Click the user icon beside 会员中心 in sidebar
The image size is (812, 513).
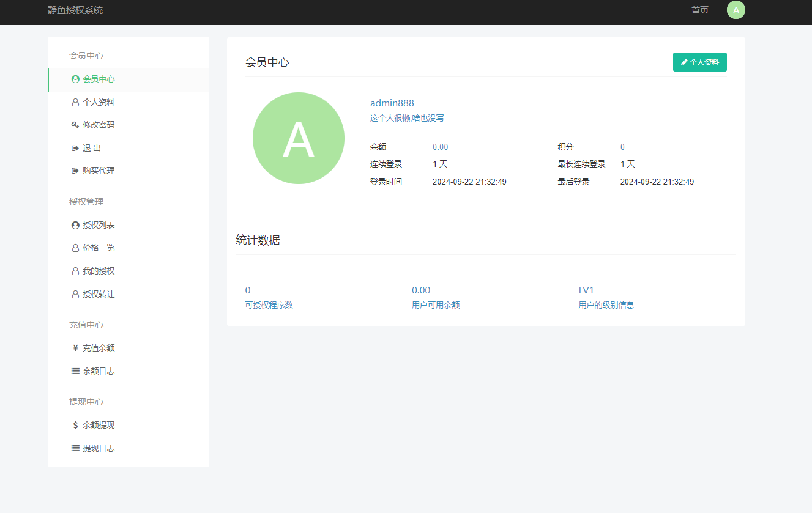(x=75, y=79)
